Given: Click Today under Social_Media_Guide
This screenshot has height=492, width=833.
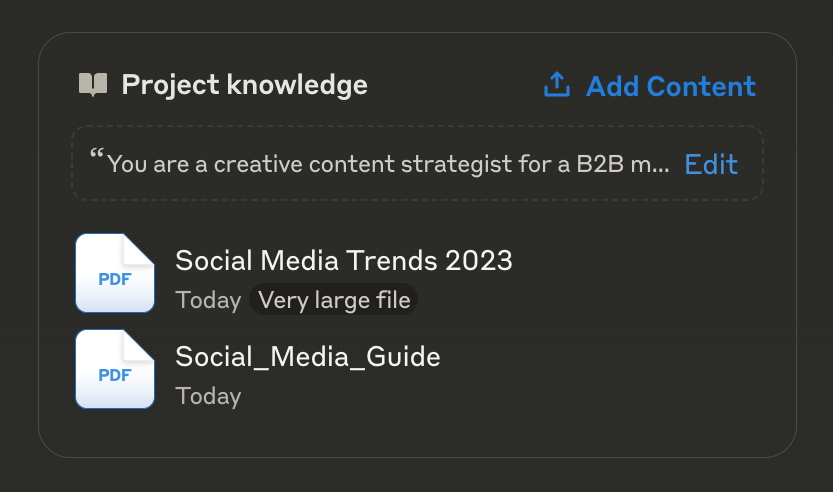Looking at the screenshot, I should point(208,396).
